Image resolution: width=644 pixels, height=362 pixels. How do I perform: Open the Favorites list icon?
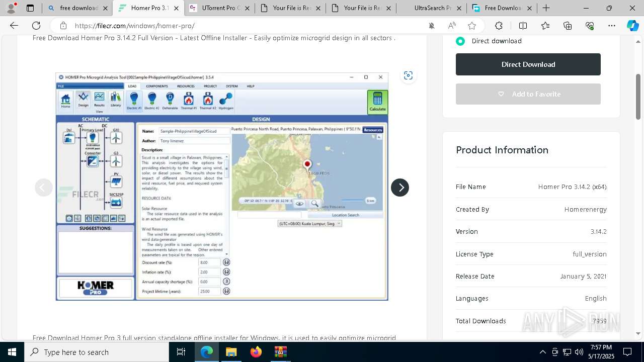tap(545, 26)
